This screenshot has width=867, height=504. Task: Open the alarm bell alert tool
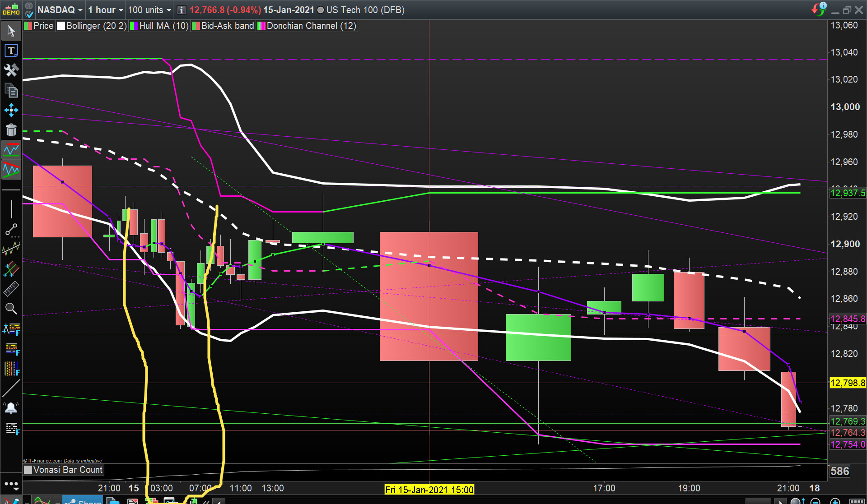pos(11,408)
